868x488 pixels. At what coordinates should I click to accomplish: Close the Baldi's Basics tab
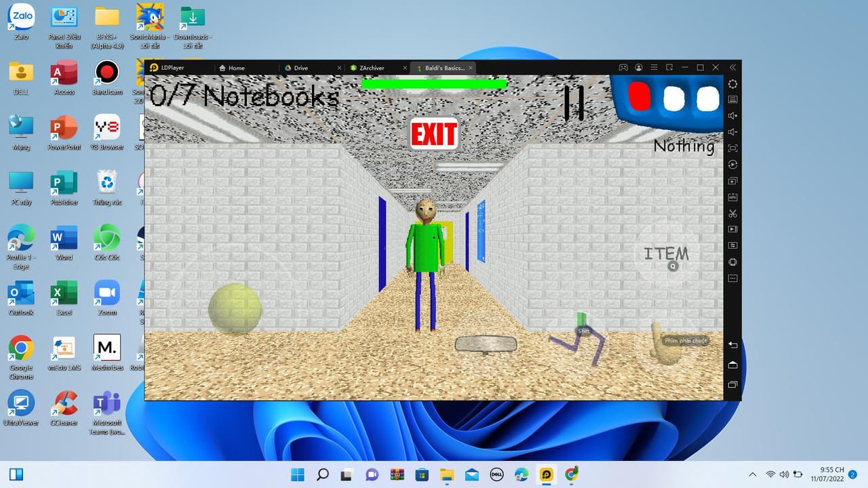click(471, 68)
